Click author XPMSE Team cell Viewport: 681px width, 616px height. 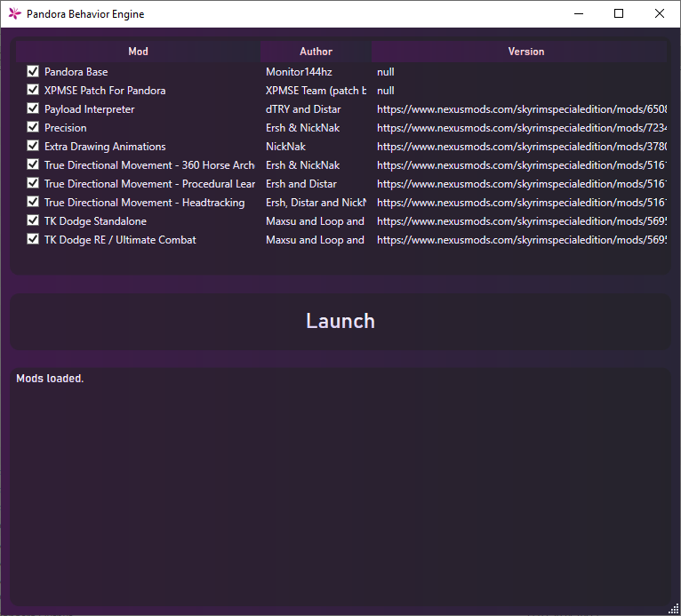point(316,91)
